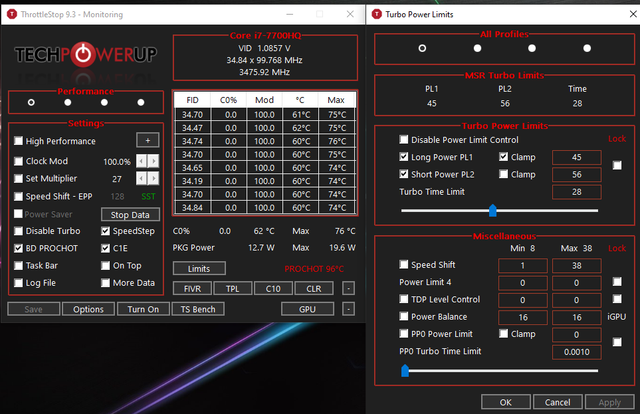640x414 pixels.
Task: Decrease Clock Mod with left arrow
Action: pos(141,161)
